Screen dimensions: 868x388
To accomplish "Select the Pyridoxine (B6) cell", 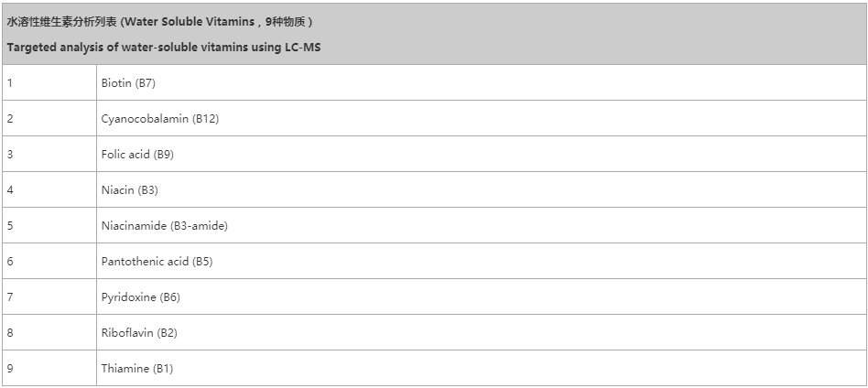I will (141, 297).
